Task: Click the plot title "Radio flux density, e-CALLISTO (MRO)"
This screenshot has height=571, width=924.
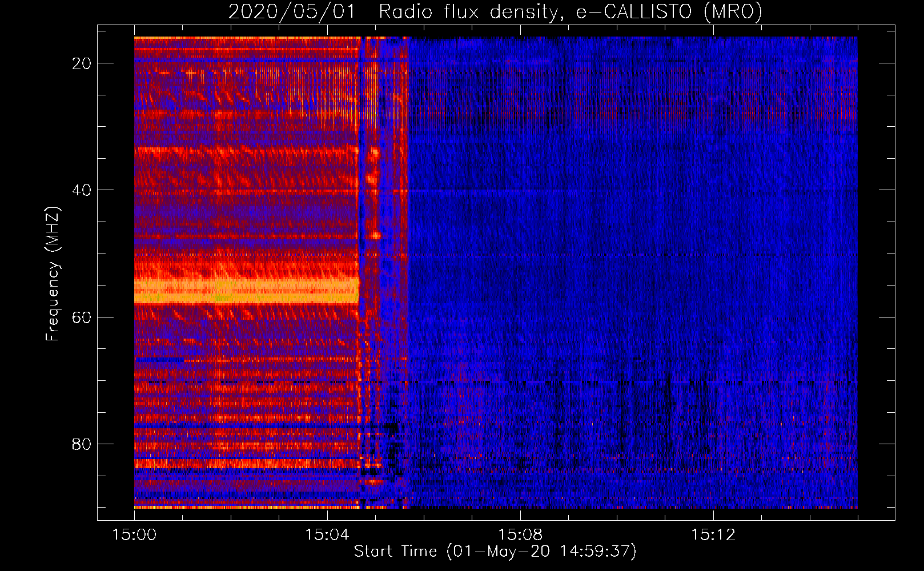Action: [x=571, y=11]
